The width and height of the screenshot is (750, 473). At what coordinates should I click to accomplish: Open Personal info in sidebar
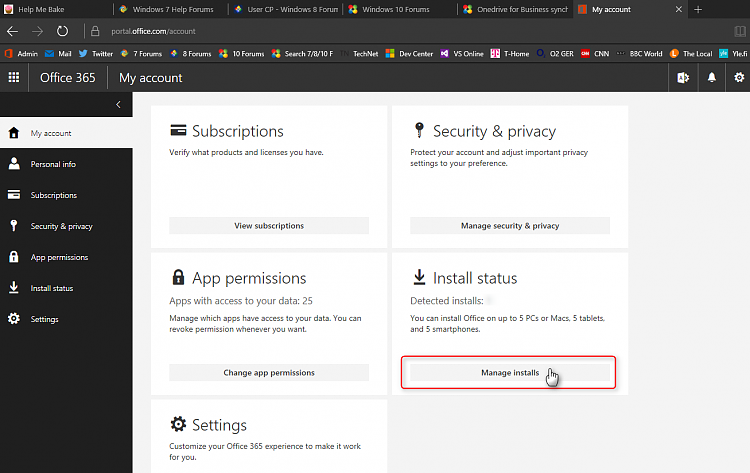[x=66, y=164]
